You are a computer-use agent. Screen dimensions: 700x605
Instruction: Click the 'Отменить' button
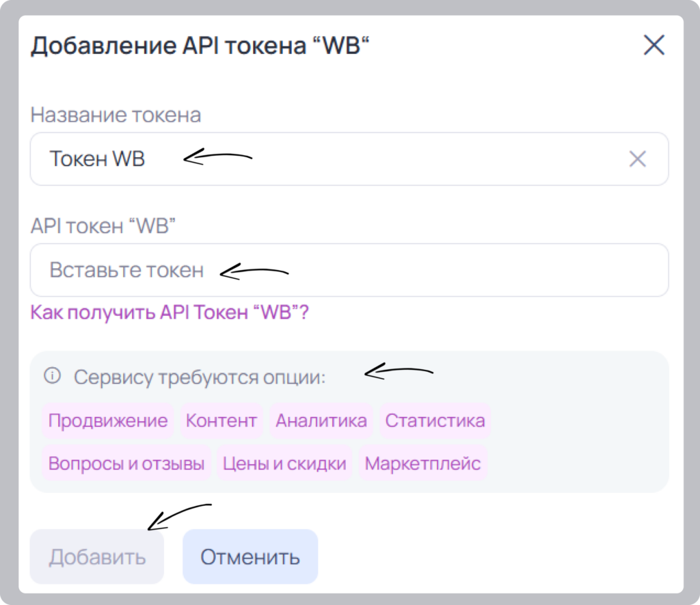coord(250,556)
